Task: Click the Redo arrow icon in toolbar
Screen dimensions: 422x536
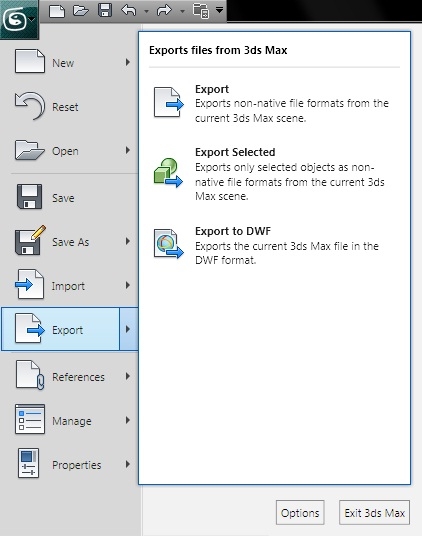Action: point(164,10)
